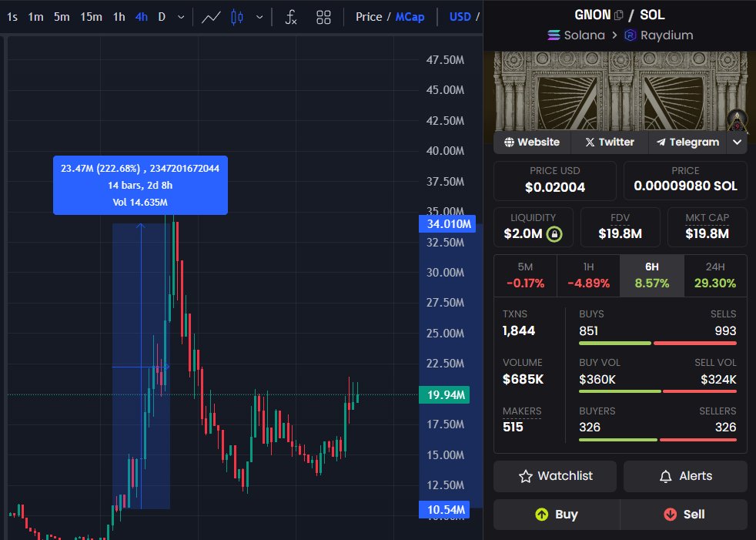The image size is (756, 540).
Task: Click the buy vol versus sell vol bar
Action: click(x=657, y=391)
